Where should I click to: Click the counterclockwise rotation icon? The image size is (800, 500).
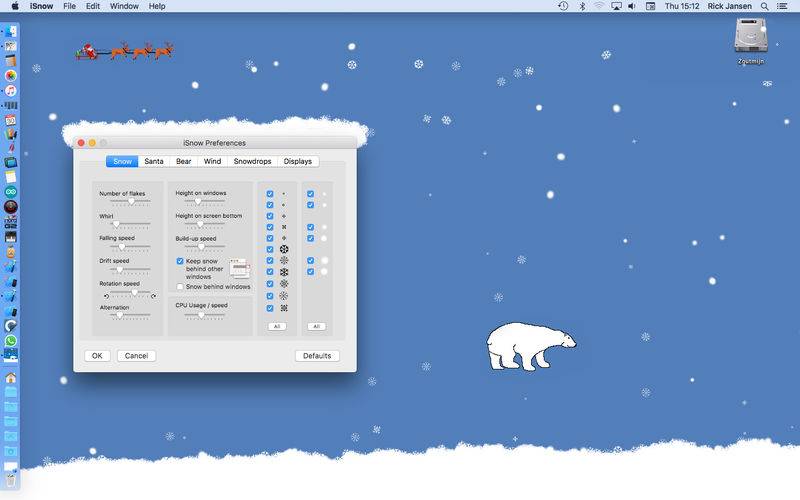106,296
